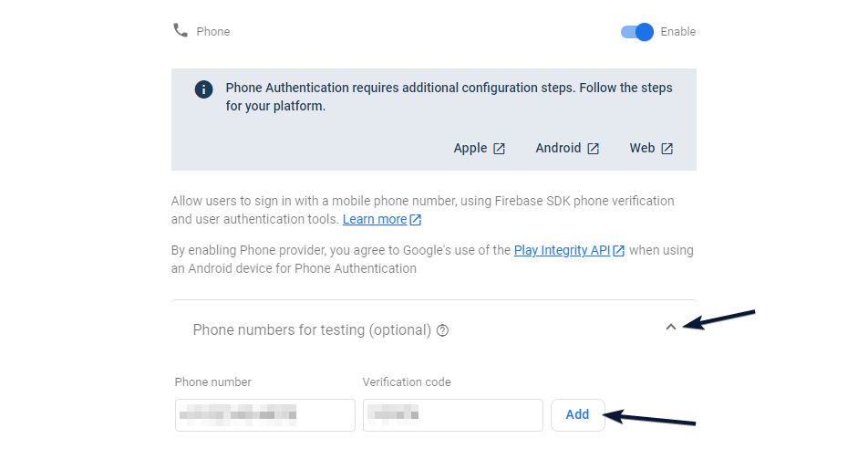Open the Web setup steps link
The image size is (868, 449).
point(642,148)
